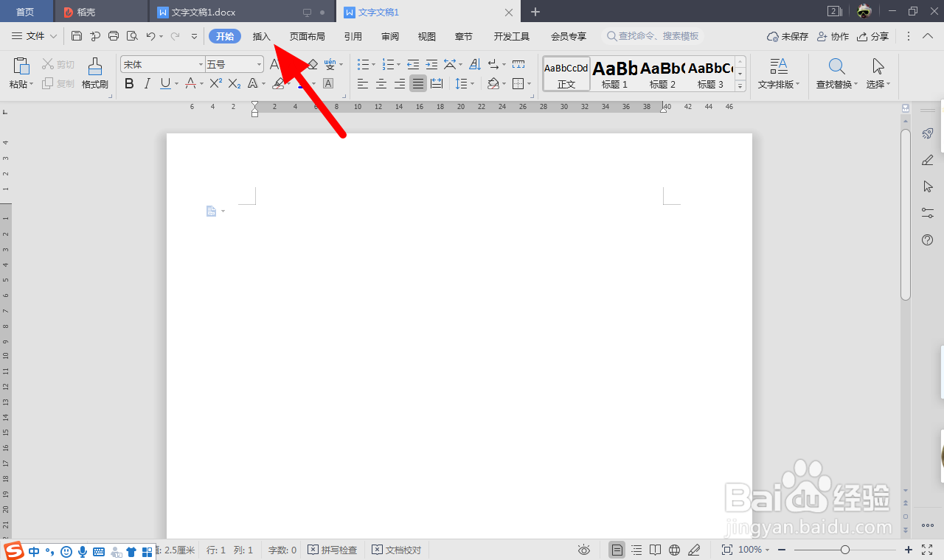944x560 pixels.
Task: Click the rocket icon in right sidebar
Action: (x=928, y=133)
